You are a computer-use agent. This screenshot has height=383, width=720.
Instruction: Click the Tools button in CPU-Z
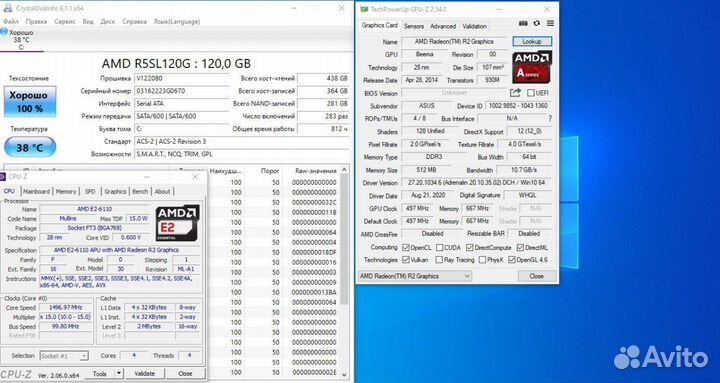tap(100, 373)
